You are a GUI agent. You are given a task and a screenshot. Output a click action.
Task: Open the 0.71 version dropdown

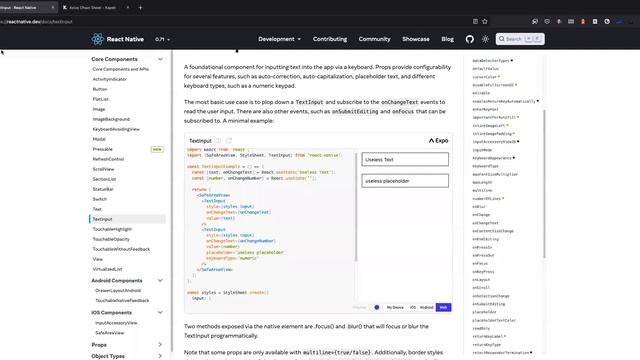[x=162, y=39]
